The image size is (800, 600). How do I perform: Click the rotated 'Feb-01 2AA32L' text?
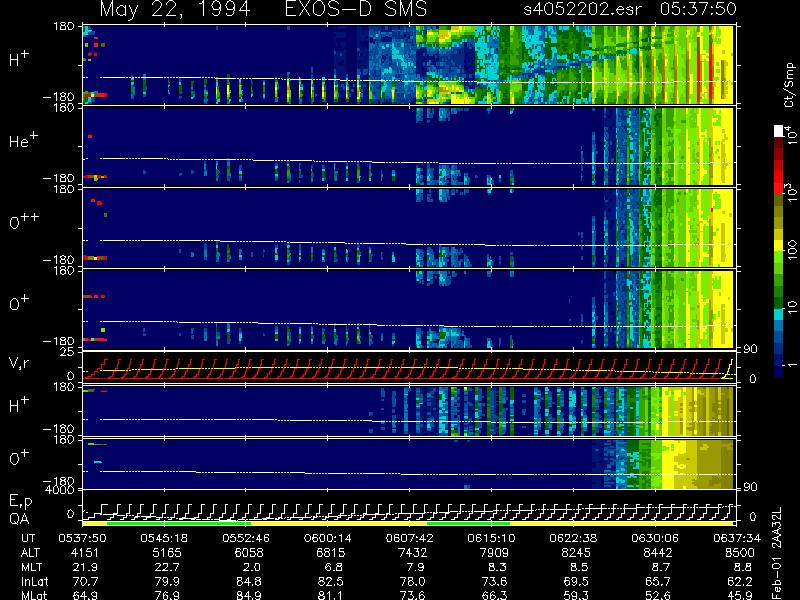coord(777,554)
